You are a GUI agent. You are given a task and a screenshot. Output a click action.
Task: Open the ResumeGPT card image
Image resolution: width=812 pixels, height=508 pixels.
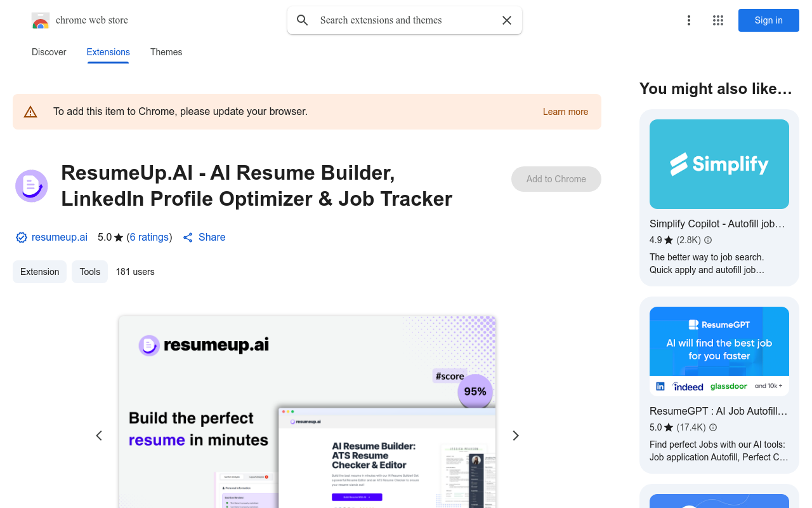(x=719, y=351)
